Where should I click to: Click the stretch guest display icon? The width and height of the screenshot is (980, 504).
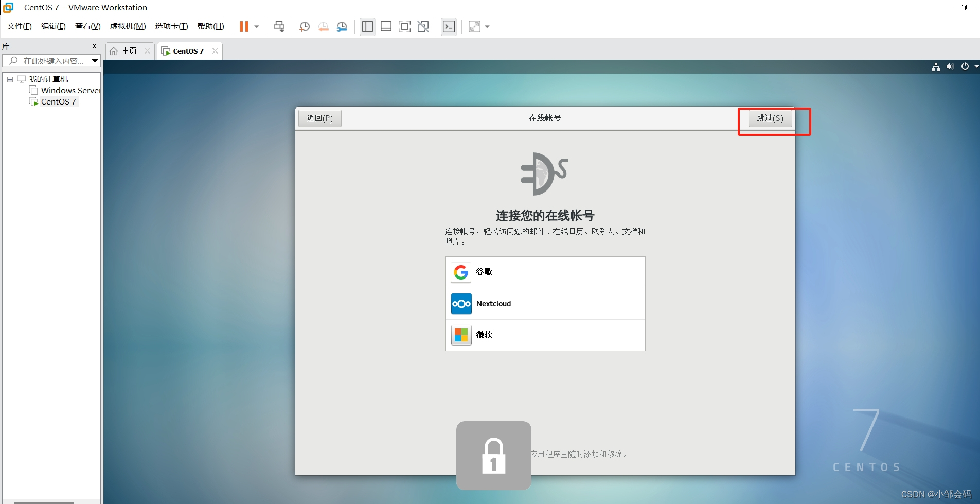pos(474,27)
